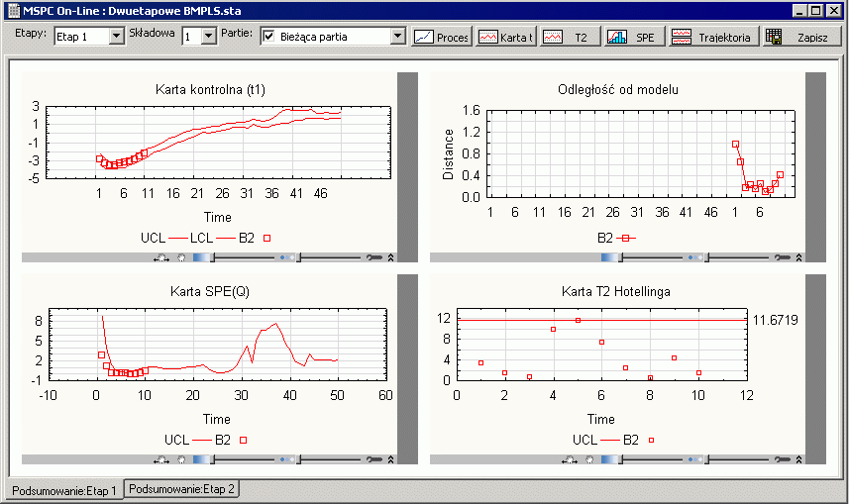Click the pan hand icon under Karta SPE(Q) chart
Image resolution: width=849 pixels, height=504 pixels.
[161, 459]
